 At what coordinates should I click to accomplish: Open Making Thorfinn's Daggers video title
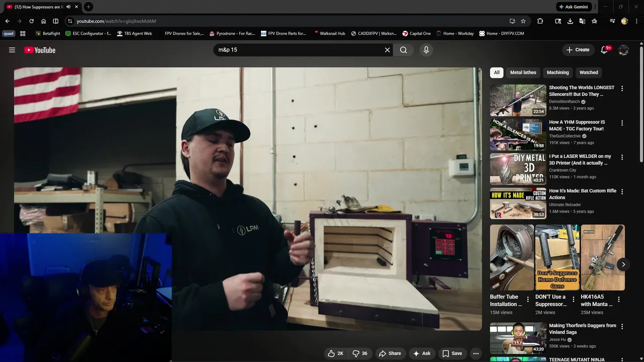tap(583, 329)
